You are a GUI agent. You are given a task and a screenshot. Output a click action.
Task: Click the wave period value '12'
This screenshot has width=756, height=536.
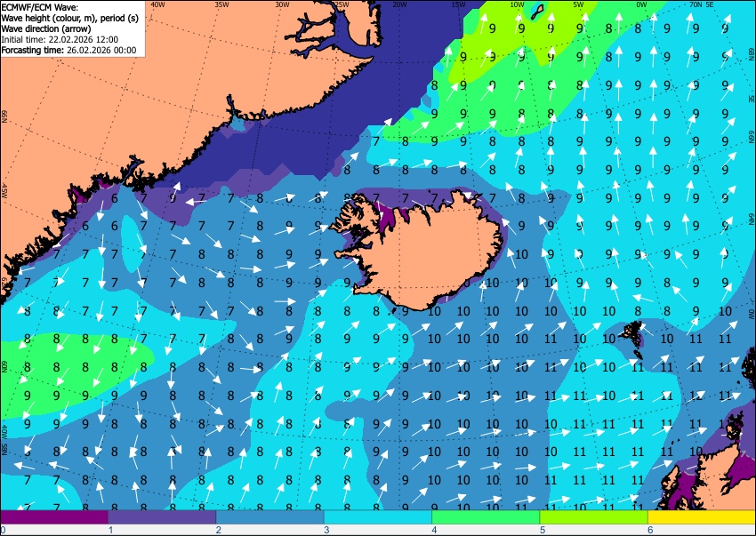click(x=696, y=396)
